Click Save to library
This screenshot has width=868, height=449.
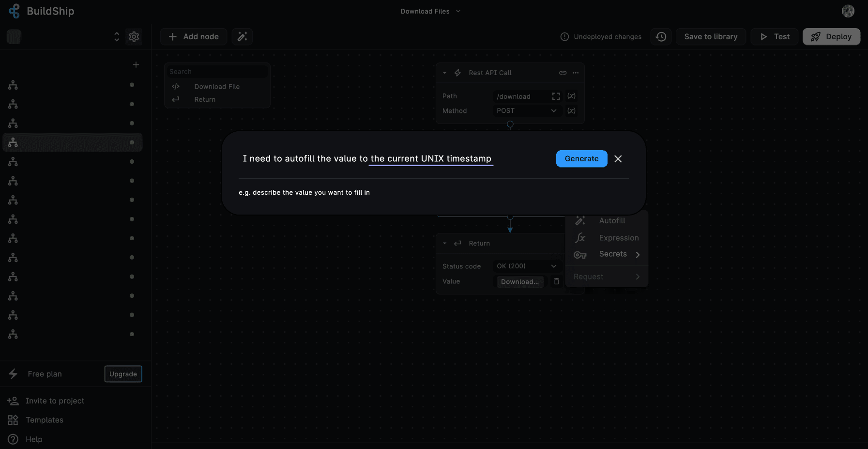(x=711, y=36)
